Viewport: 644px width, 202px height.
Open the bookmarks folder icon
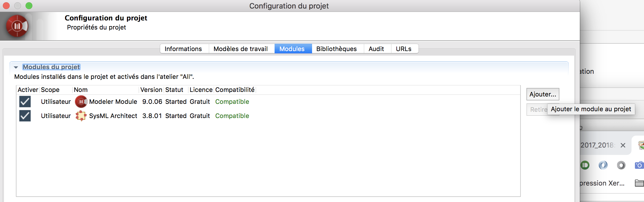[x=639, y=183]
